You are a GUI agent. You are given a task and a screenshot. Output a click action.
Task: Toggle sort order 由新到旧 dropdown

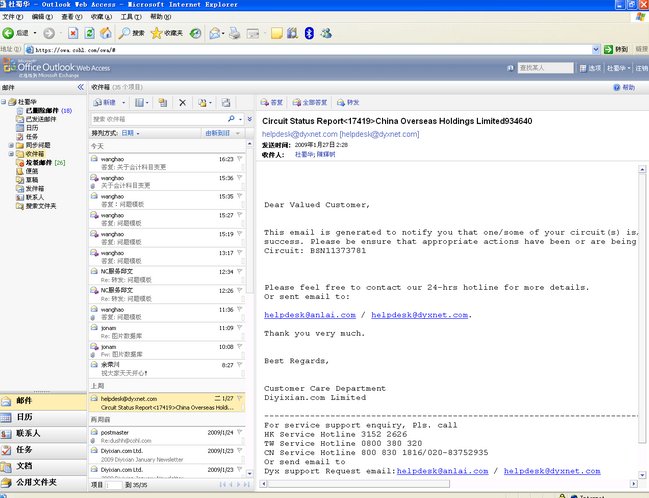coord(222,133)
